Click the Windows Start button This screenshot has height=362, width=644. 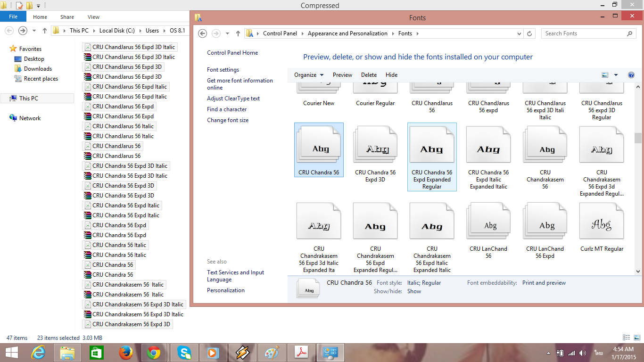(11, 352)
